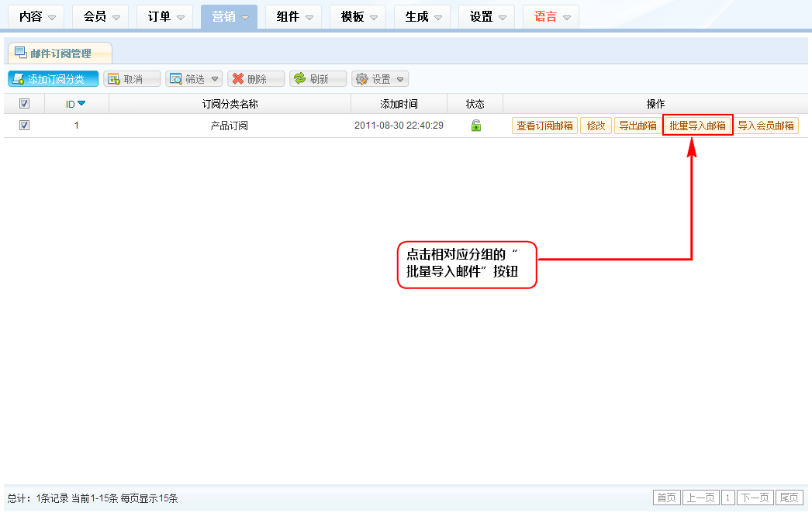Click the 设置 gear icon in toolbar
812x513 pixels.
(x=361, y=79)
